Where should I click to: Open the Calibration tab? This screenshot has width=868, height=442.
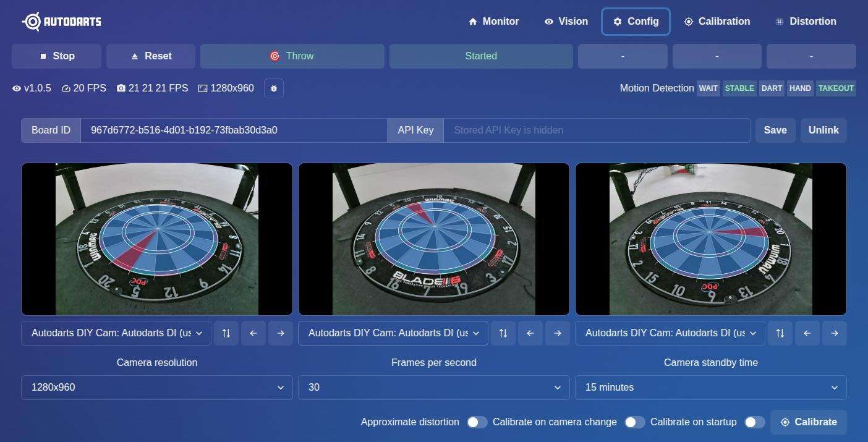click(717, 22)
